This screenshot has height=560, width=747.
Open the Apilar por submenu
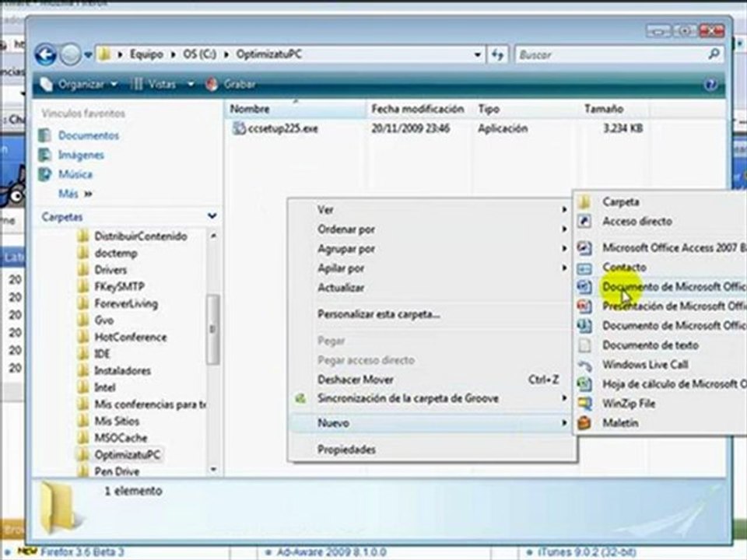coord(432,268)
